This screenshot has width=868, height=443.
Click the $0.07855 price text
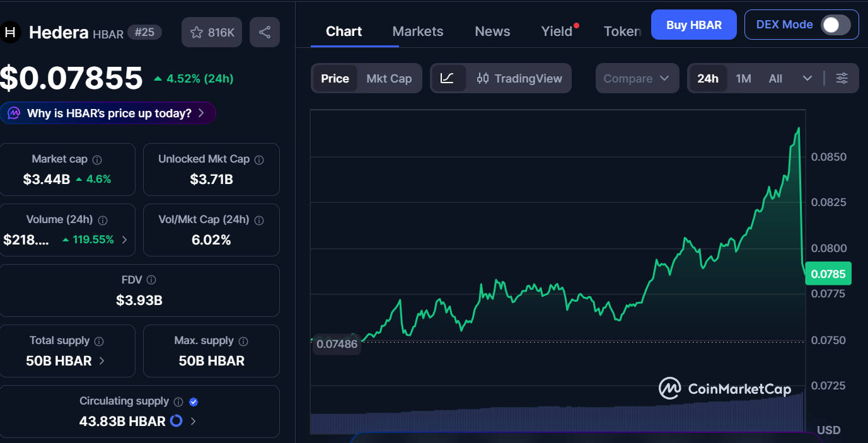pyautogui.click(x=71, y=78)
